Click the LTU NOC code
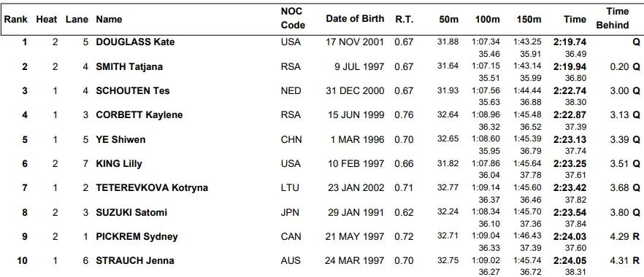 (x=290, y=187)
